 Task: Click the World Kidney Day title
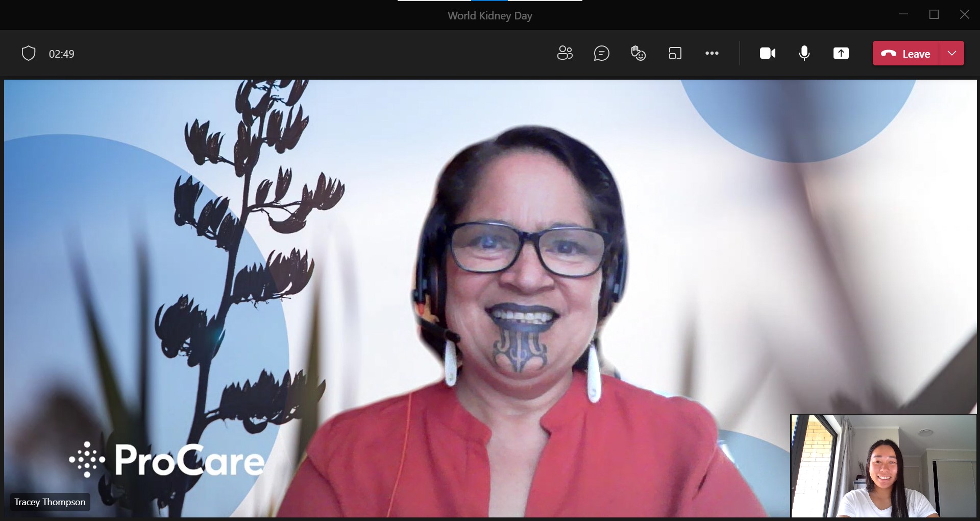tap(489, 16)
